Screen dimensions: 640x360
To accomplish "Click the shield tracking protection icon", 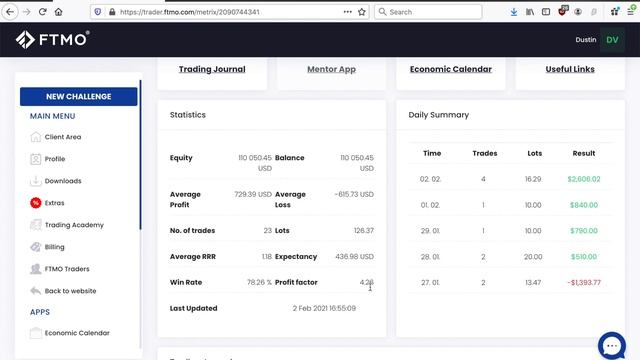I will tap(98, 12).
